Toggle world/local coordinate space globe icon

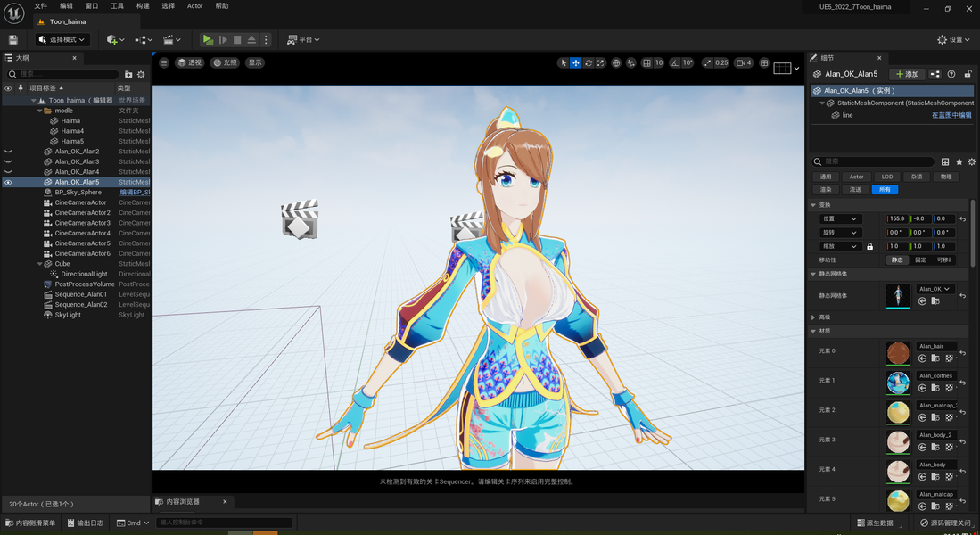coord(616,62)
